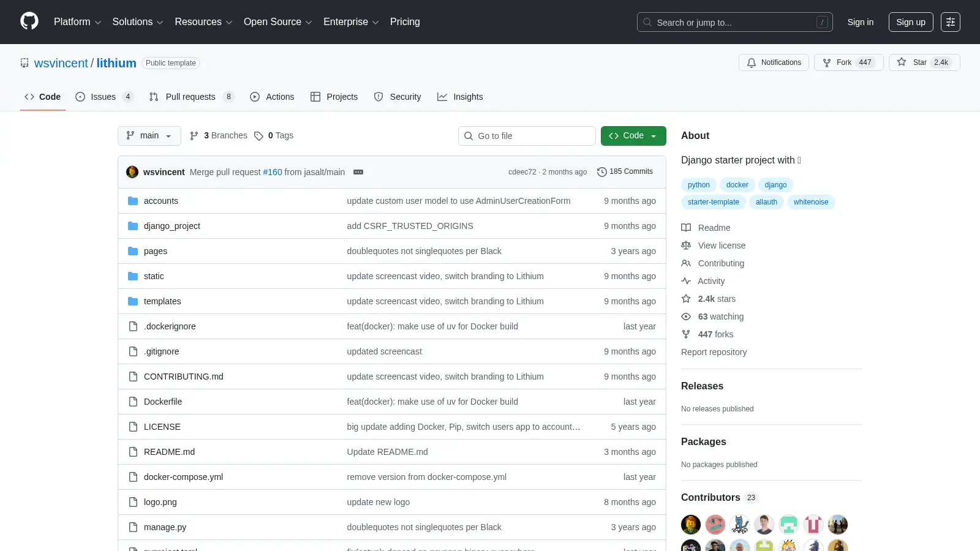
Task: Open the .gitignore file
Action: pyautogui.click(x=162, y=351)
